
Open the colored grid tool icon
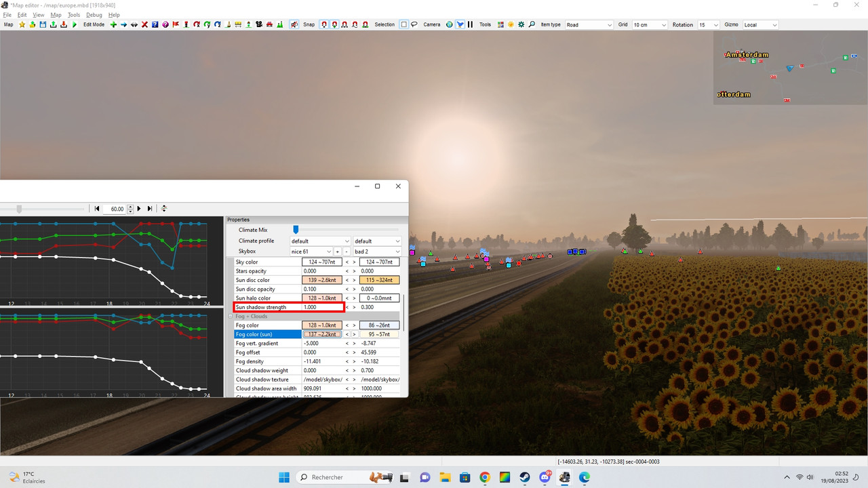coord(500,24)
